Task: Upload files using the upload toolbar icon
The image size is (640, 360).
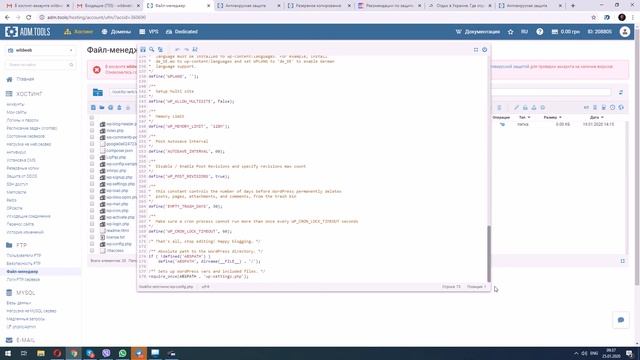Action: pos(119,108)
